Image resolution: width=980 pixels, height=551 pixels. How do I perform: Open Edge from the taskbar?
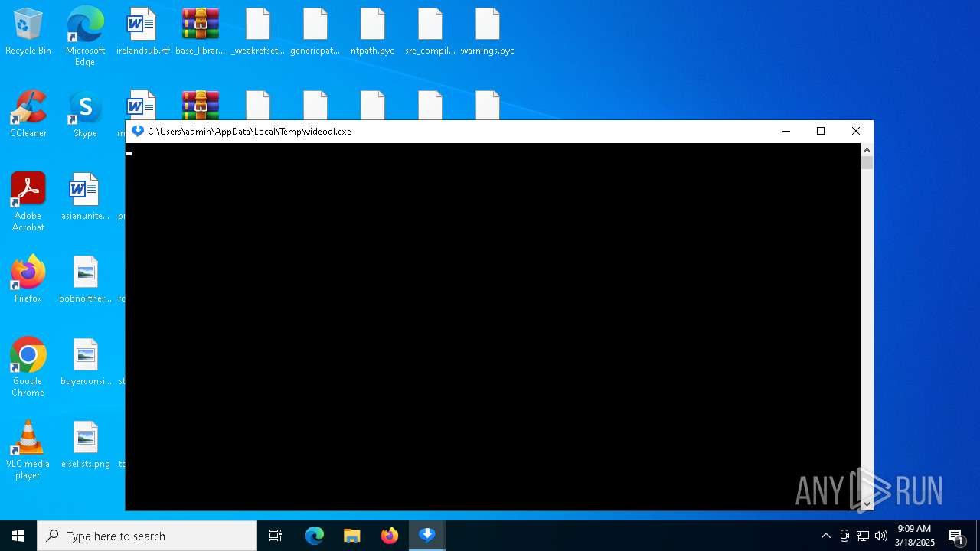[315, 536]
